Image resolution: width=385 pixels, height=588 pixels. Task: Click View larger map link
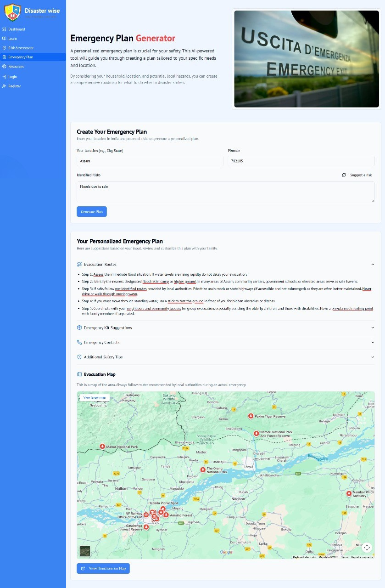point(94,397)
